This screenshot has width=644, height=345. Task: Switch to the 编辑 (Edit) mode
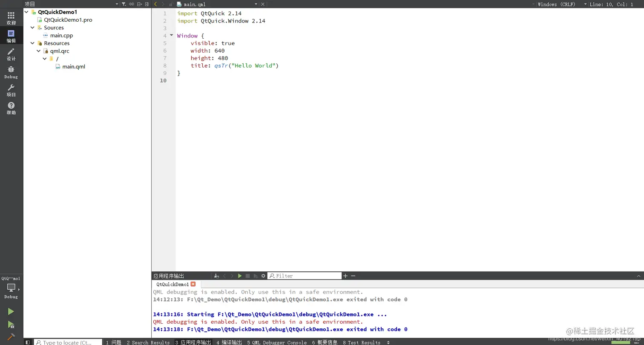click(x=11, y=36)
